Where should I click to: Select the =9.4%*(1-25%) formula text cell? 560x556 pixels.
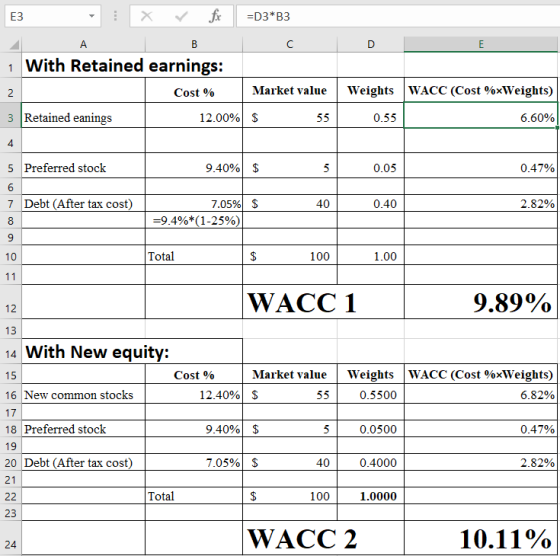(x=194, y=220)
